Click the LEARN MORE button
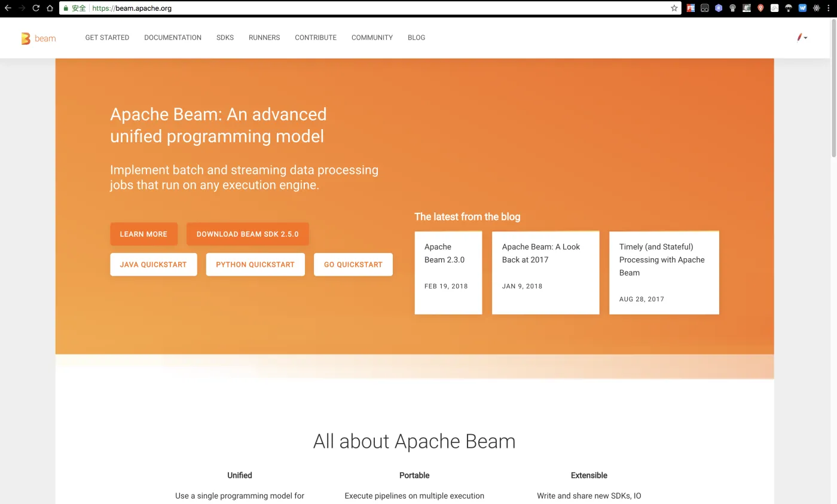837x504 pixels. [x=143, y=234]
